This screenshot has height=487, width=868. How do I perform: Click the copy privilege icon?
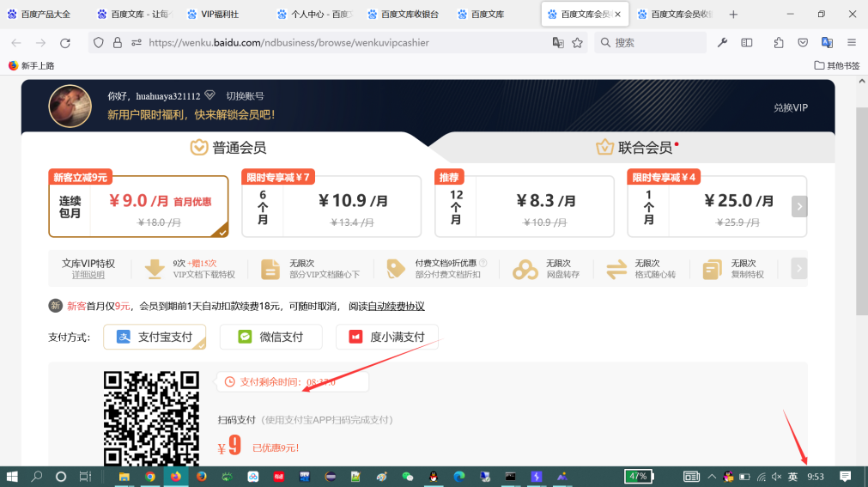[x=712, y=269]
